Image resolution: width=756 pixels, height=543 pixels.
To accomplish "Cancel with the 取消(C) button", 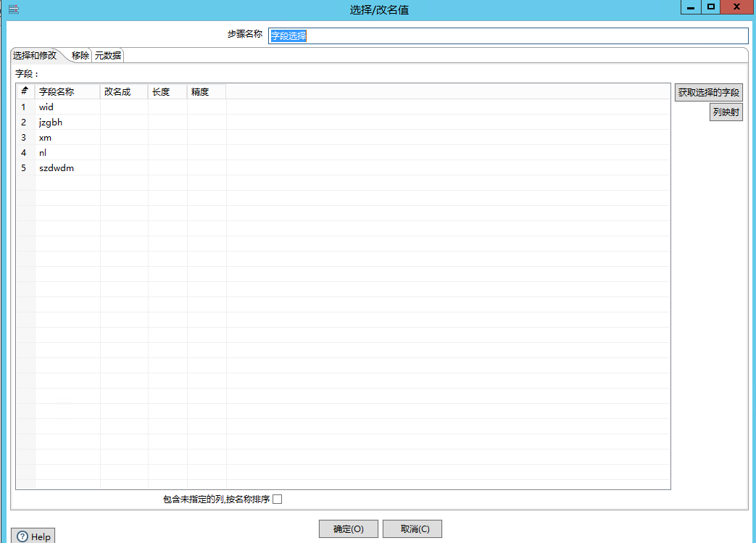I will click(x=412, y=529).
